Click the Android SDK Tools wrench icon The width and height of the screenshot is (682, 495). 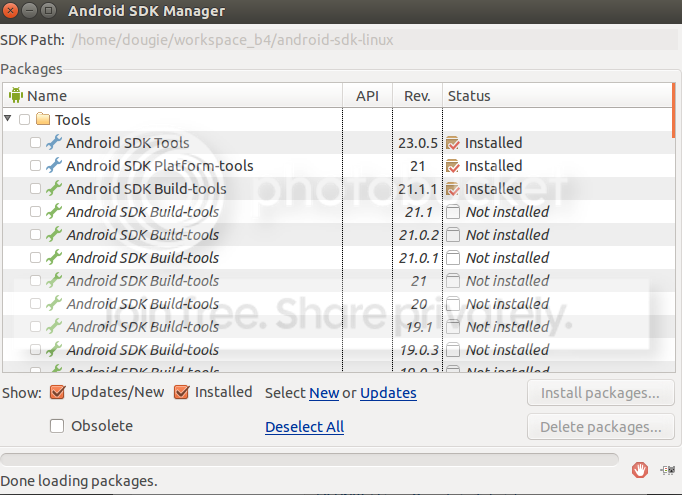pyautogui.click(x=54, y=143)
